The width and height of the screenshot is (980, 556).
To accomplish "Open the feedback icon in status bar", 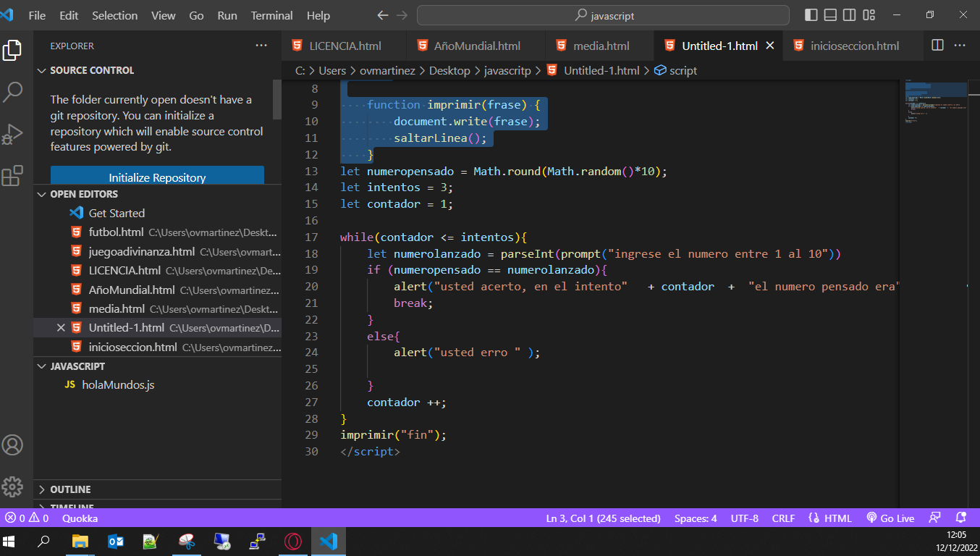I will coord(935,518).
